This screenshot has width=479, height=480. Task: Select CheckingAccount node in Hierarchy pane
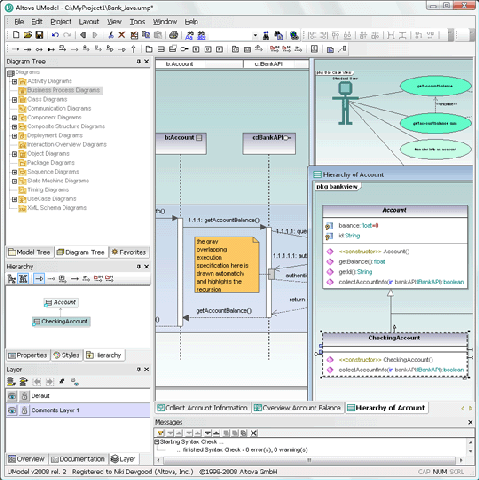click(x=61, y=321)
